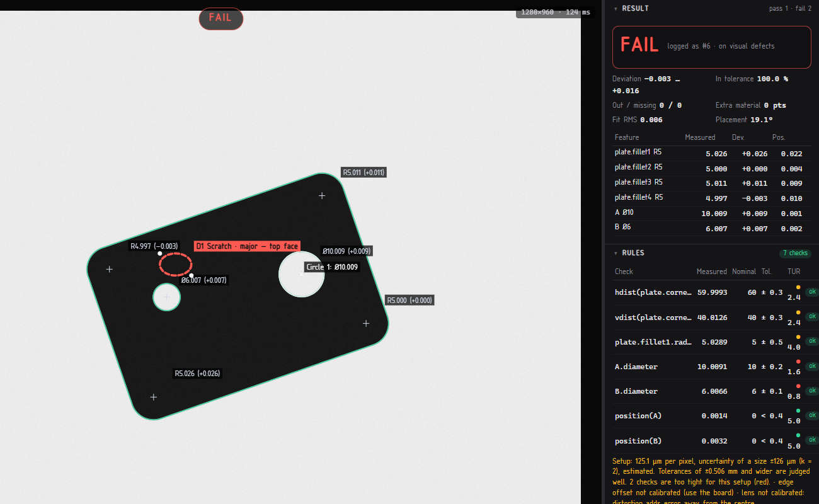Select the B Ø6 feature row
This screenshot has height=504, width=819.
[x=712, y=229]
